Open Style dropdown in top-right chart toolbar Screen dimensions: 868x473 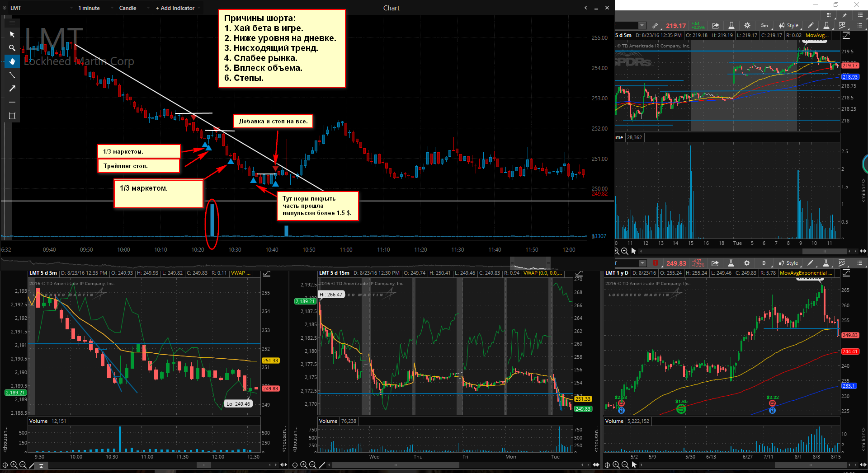point(789,26)
